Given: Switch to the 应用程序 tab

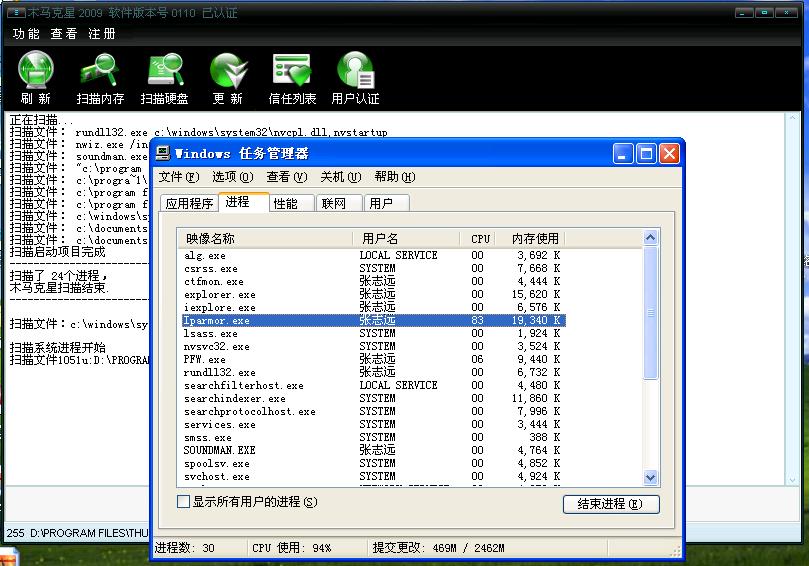Looking at the screenshot, I should point(189,203).
